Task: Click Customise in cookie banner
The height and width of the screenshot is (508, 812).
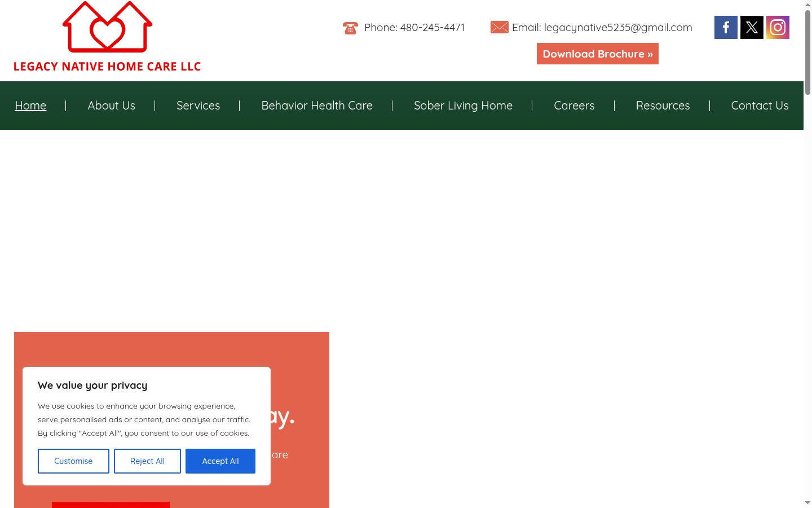Action: 73,461
